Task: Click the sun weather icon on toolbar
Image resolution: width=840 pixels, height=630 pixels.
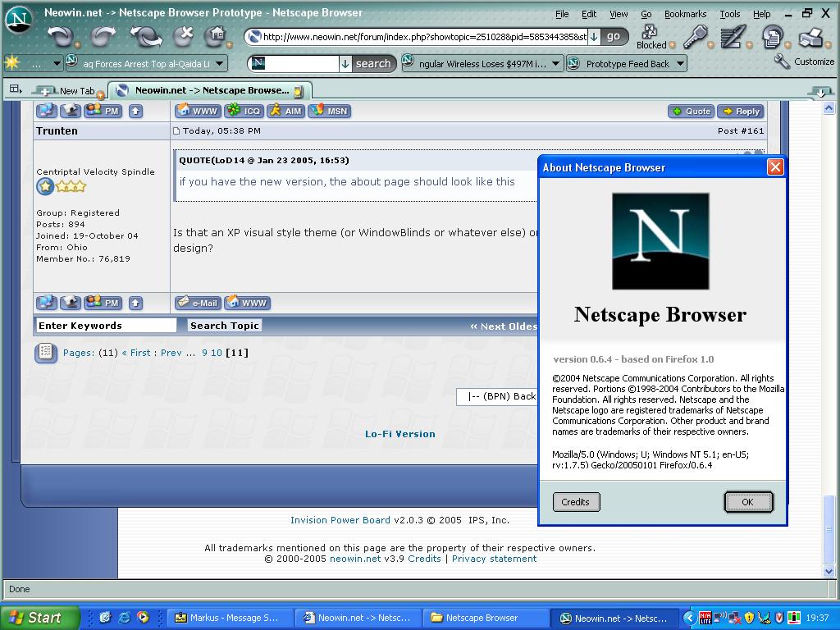Action: 12,62
